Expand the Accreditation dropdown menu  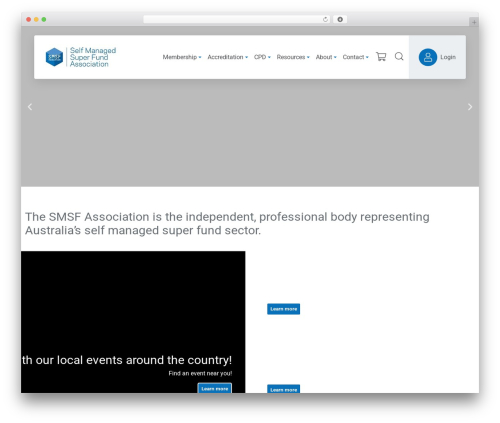(x=228, y=57)
